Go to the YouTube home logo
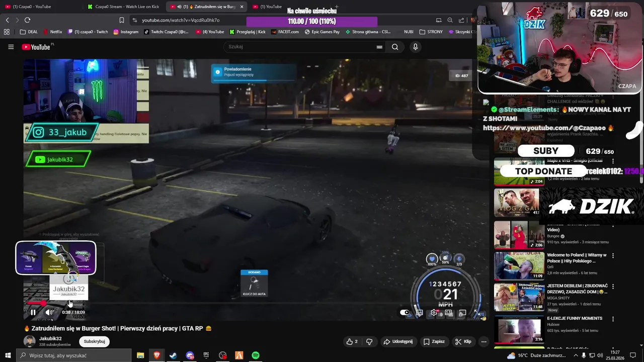 pos(36,47)
